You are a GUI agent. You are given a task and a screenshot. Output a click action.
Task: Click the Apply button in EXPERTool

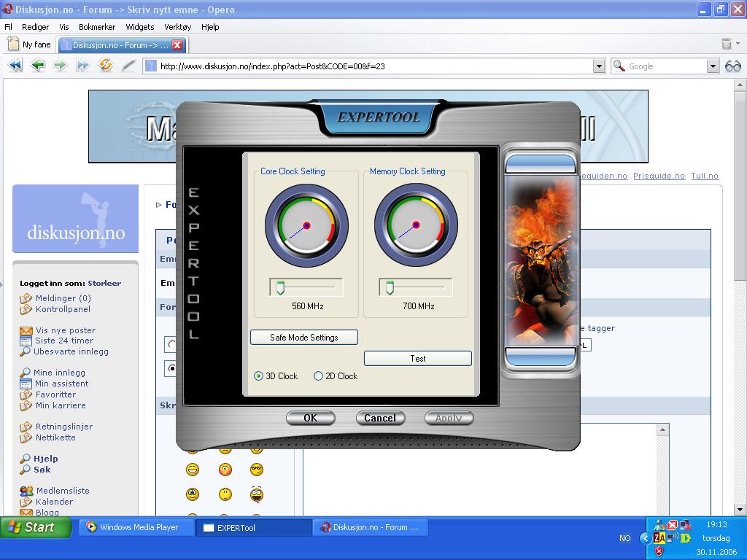[449, 418]
